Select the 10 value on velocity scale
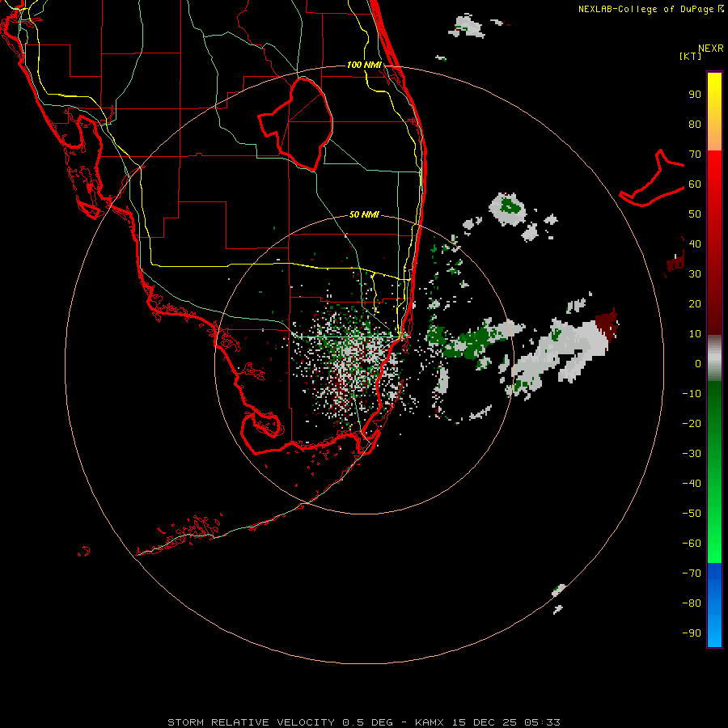The width and height of the screenshot is (728, 728). pos(695,334)
